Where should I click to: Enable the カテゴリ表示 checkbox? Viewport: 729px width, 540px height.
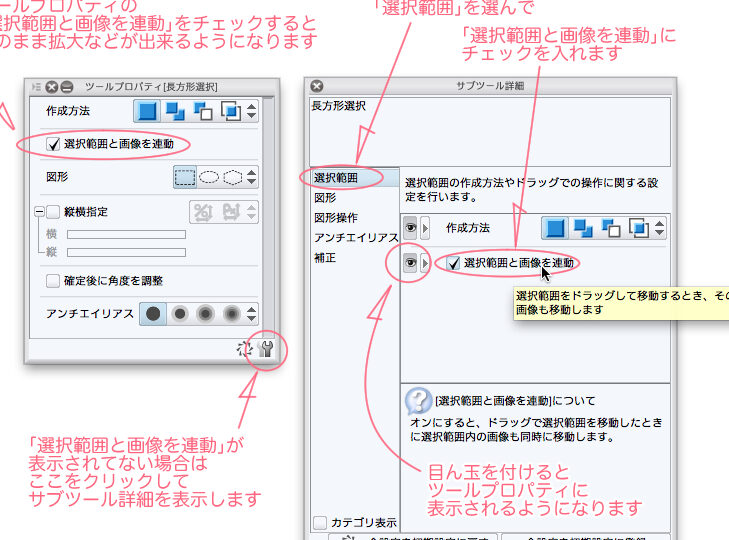pos(320,523)
